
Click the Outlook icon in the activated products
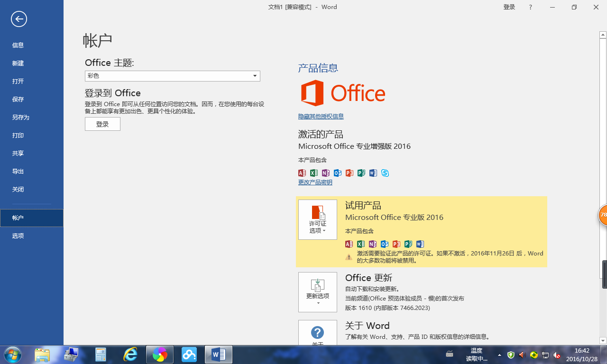337,173
